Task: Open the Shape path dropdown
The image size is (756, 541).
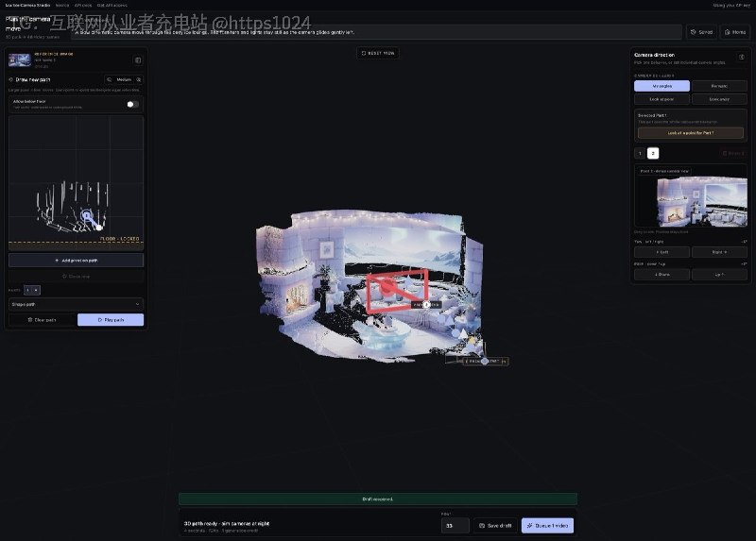Action: click(x=76, y=304)
